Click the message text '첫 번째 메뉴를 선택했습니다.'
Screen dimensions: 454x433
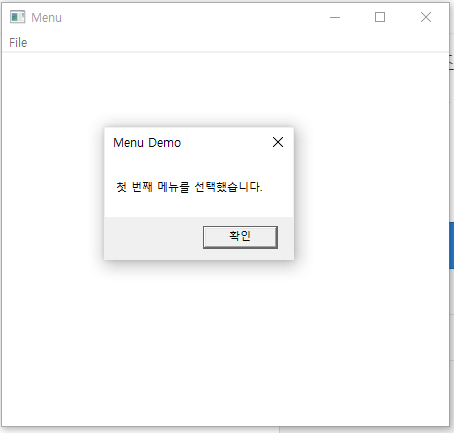coord(189,187)
